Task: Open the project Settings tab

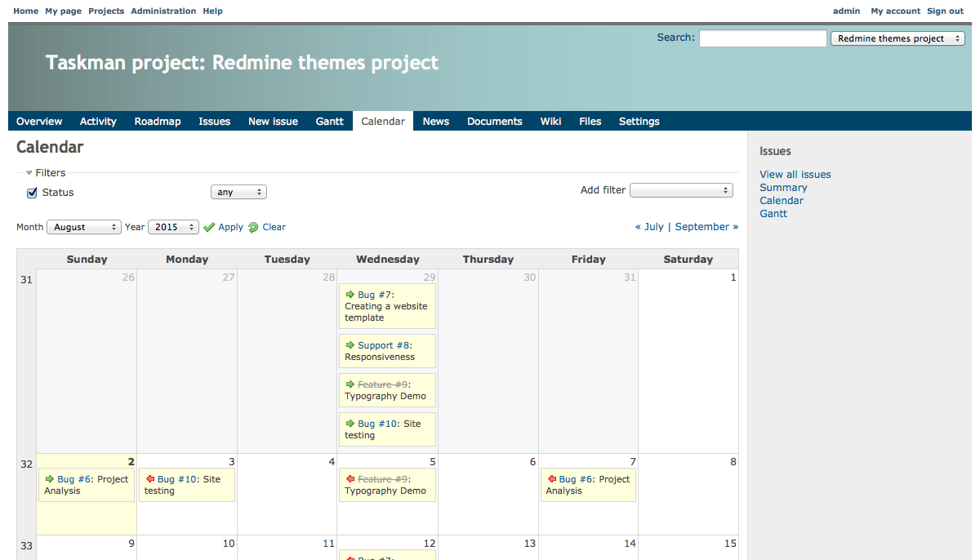Action: (x=639, y=121)
